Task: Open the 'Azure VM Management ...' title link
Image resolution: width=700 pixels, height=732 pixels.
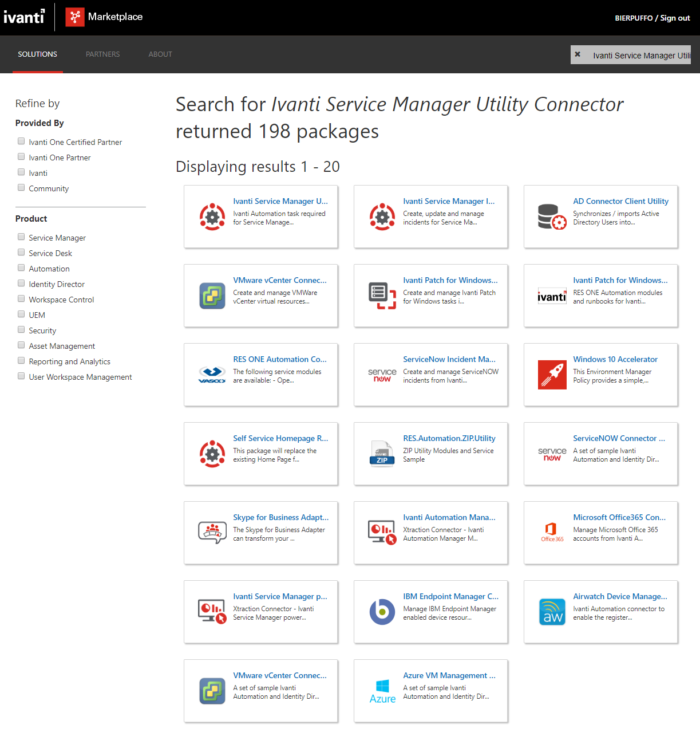Action: click(449, 675)
